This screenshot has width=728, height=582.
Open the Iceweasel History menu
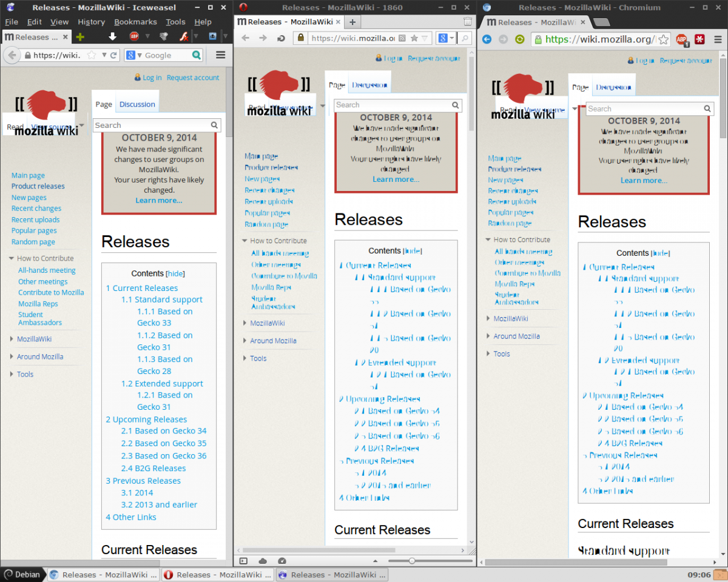pyautogui.click(x=91, y=22)
